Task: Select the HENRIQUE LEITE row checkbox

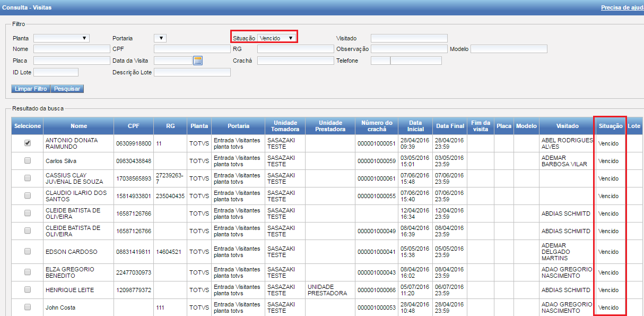Action: pos(28,289)
